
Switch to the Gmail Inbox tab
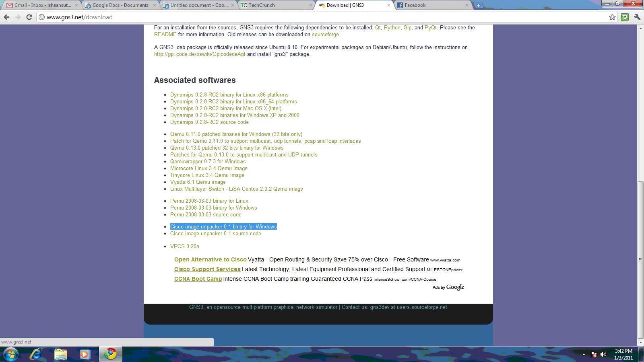(x=42, y=5)
